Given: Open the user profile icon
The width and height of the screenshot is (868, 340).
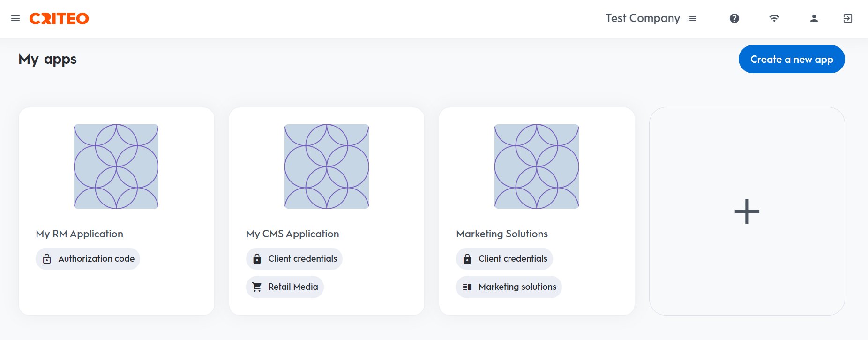Looking at the screenshot, I should pos(814,18).
